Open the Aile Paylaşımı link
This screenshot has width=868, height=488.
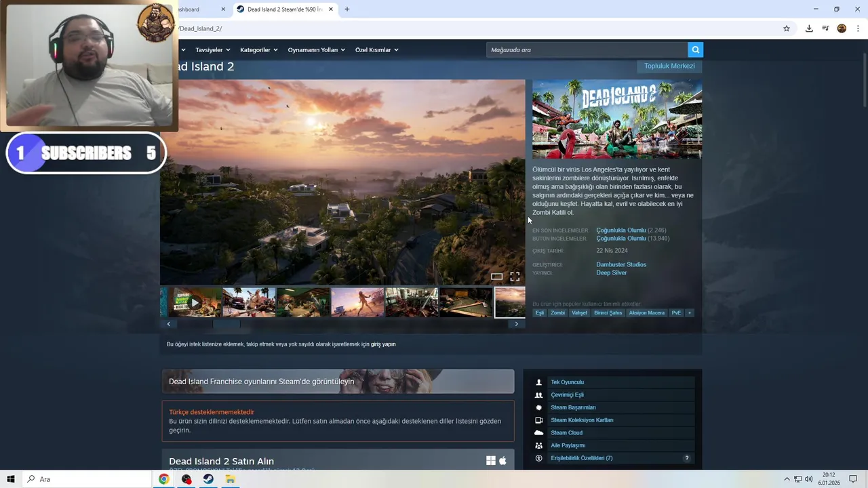[x=568, y=445]
